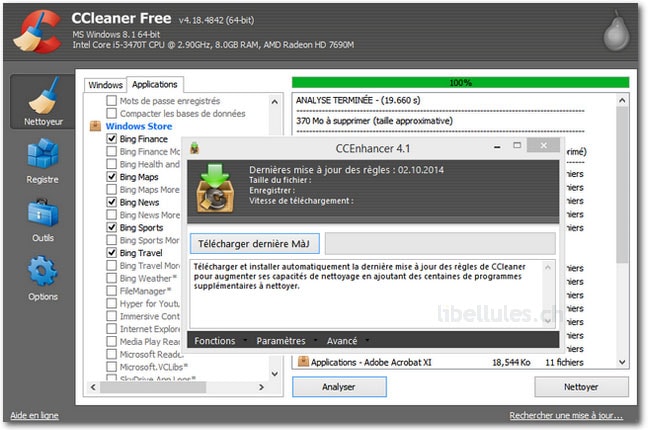This screenshot has height=430, width=648.
Task: Click Télécharger dernière MàJ button
Action: coord(255,244)
